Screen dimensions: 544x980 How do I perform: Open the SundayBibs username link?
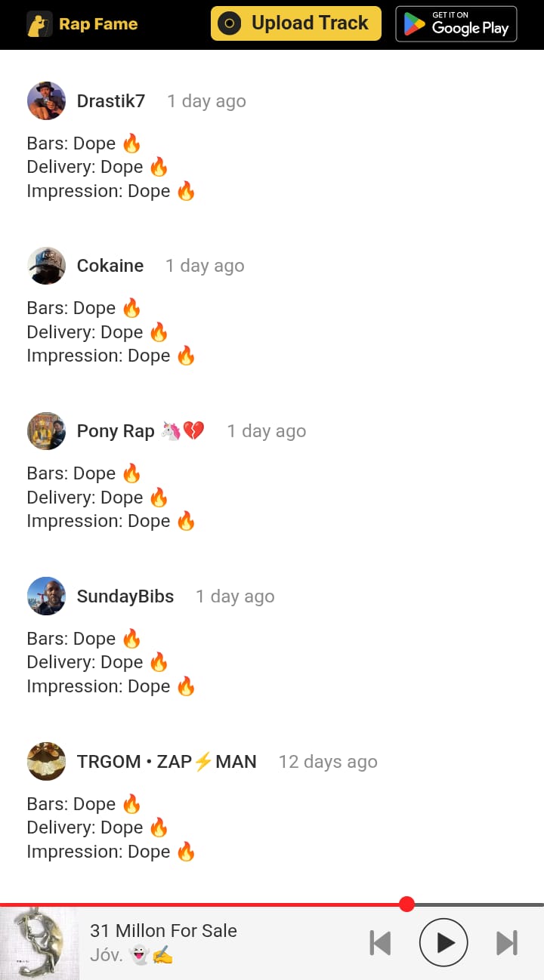(125, 596)
